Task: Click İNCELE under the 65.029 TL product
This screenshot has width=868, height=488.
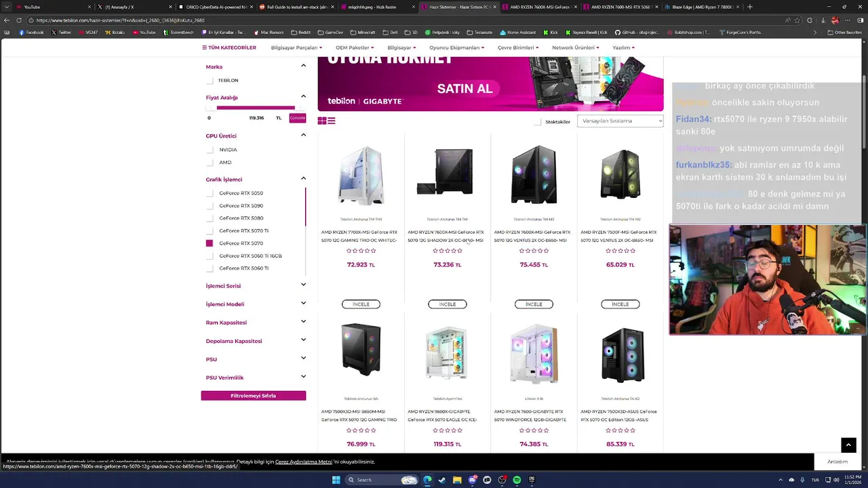Action: [x=620, y=304]
